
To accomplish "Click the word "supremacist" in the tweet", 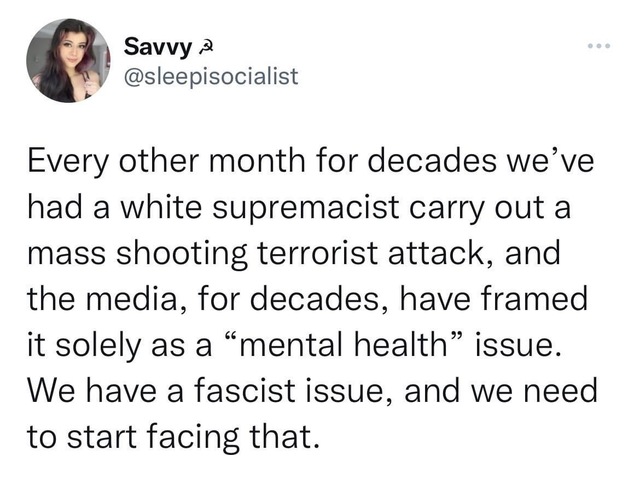I will click(x=306, y=208).
